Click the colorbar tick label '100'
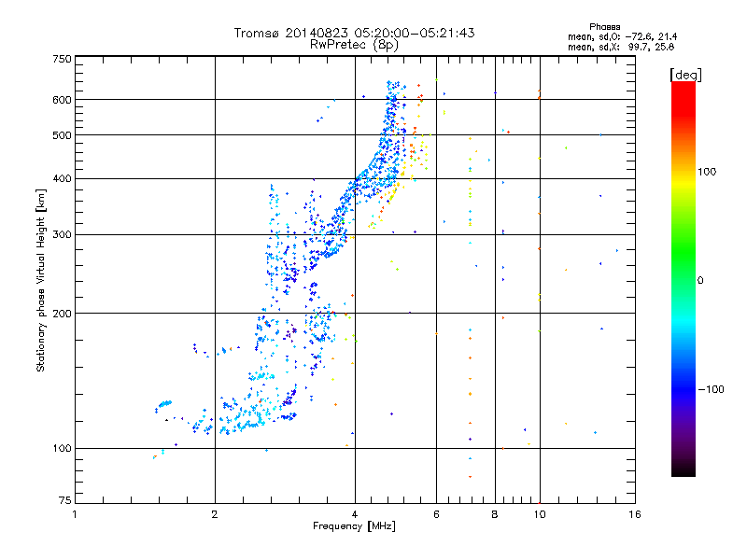The width and height of the screenshot is (747, 560). (x=707, y=172)
